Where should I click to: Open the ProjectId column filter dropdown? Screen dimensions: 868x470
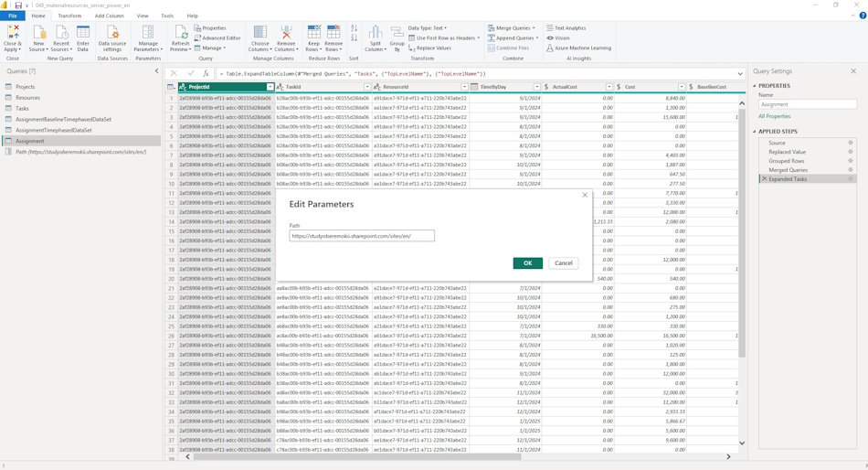click(270, 87)
